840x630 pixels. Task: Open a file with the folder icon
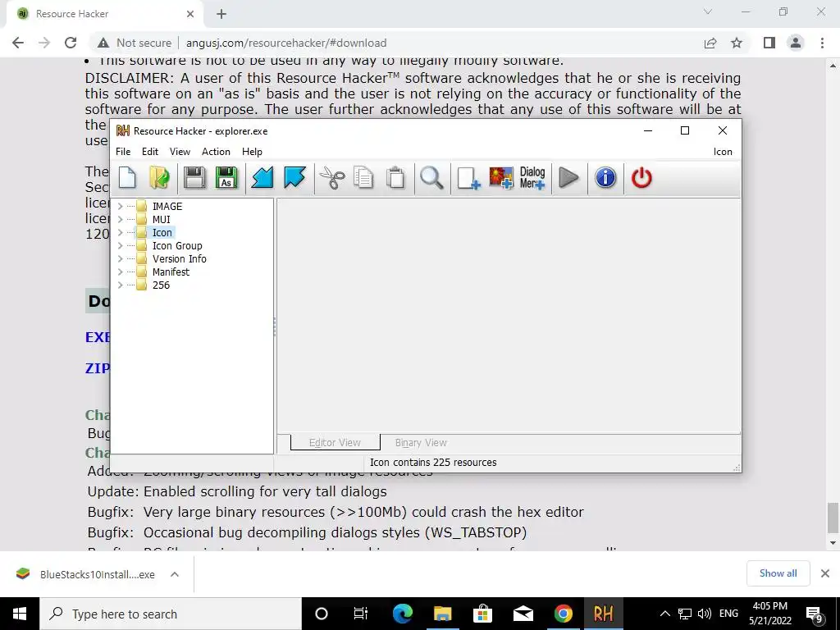[159, 178]
